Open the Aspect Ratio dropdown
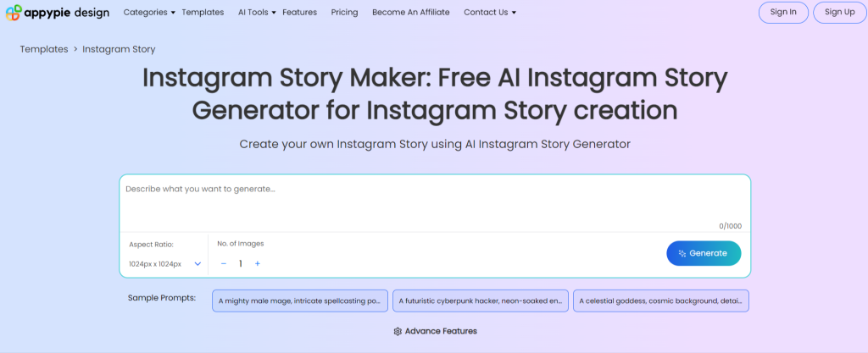This screenshot has width=868, height=353. [x=165, y=263]
